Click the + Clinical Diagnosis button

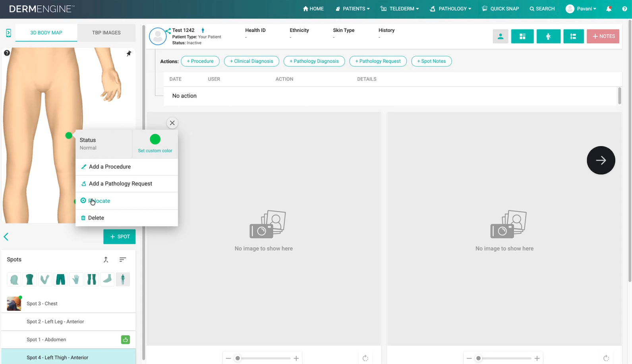251,61
